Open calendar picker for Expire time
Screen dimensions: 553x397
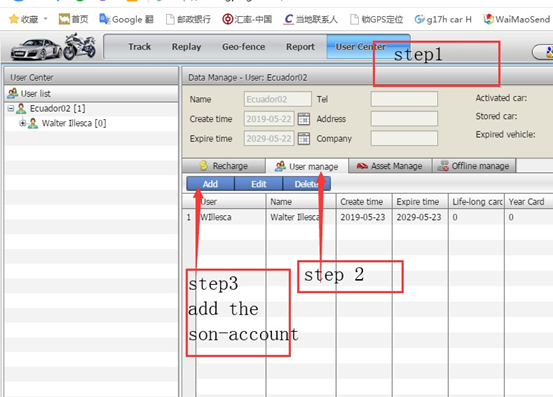coord(304,139)
